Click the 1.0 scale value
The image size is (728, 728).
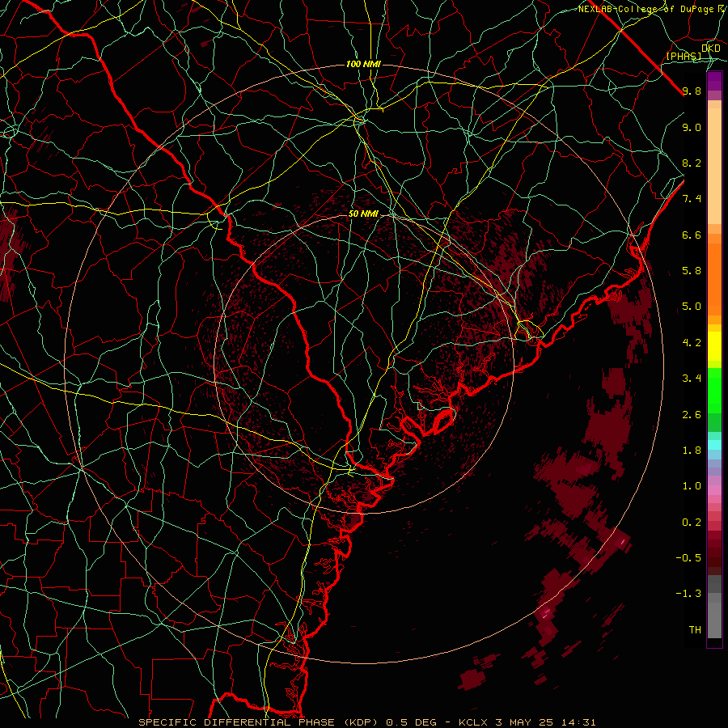[692, 486]
